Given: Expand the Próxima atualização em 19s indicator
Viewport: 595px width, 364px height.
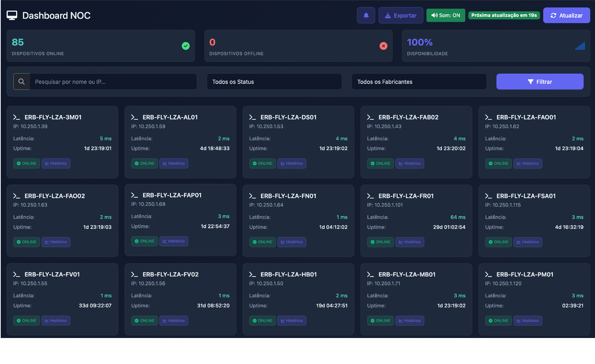Looking at the screenshot, I should click(x=504, y=15).
